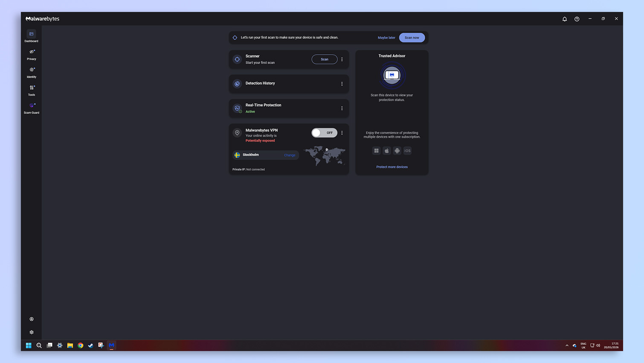Turn on the Malwarebytes VPN toggle
This screenshot has height=363, width=644.
pos(324,133)
